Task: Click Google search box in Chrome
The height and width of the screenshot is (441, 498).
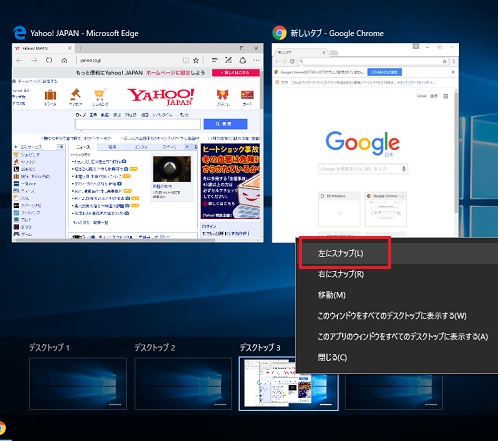Action: click(x=363, y=169)
